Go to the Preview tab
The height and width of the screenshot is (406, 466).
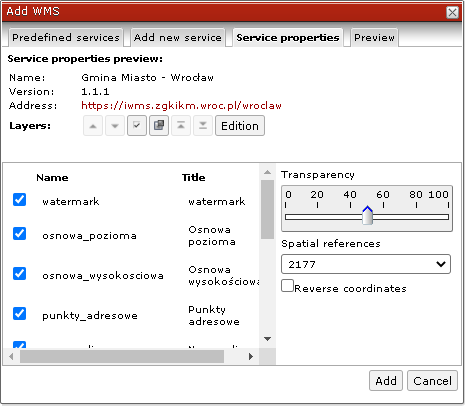(374, 37)
